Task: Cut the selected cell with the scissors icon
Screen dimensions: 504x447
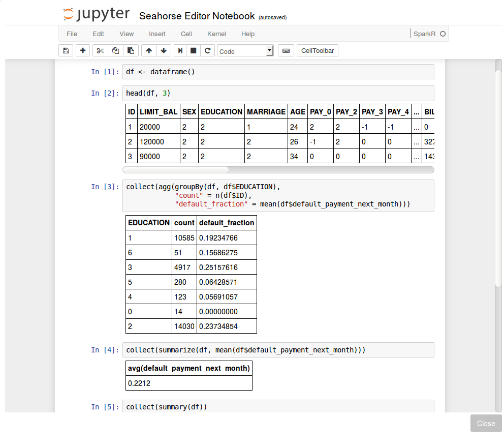Action: pyautogui.click(x=100, y=51)
